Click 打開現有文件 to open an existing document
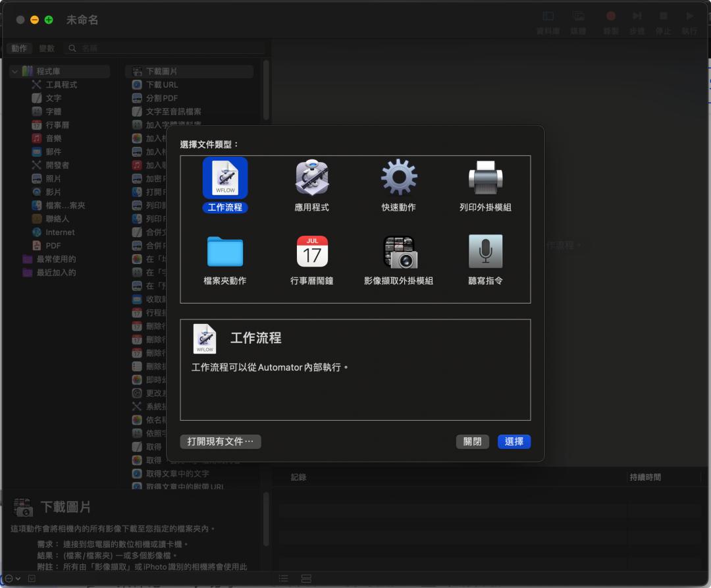This screenshot has height=588, width=711. tap(220, 442)
